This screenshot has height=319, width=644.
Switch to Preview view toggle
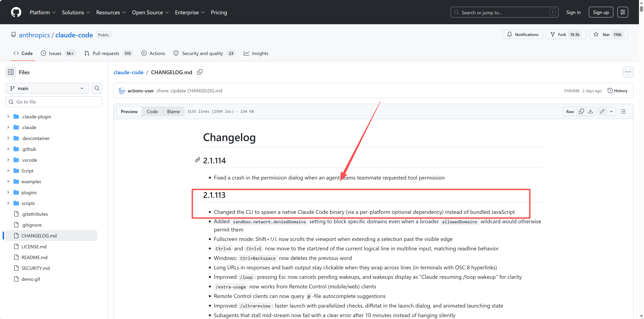[129, 111]
